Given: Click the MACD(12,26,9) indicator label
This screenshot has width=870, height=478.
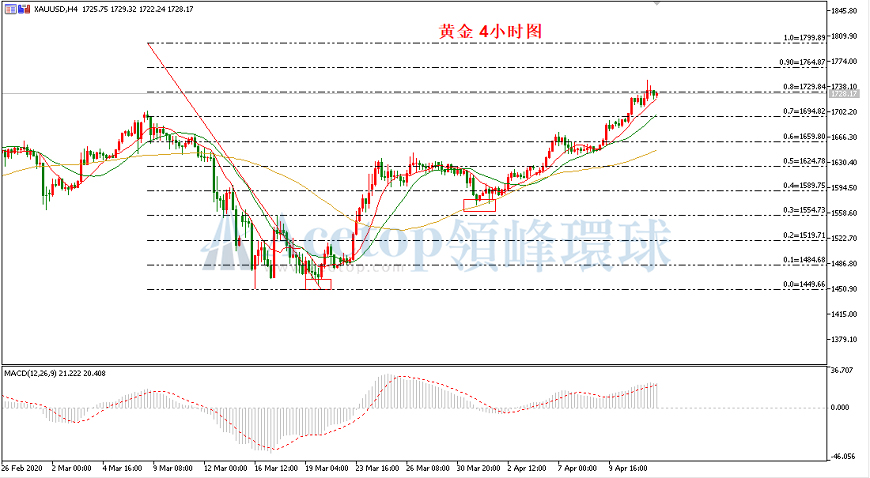Looking at the screenshot, I should tap(30, 374).
